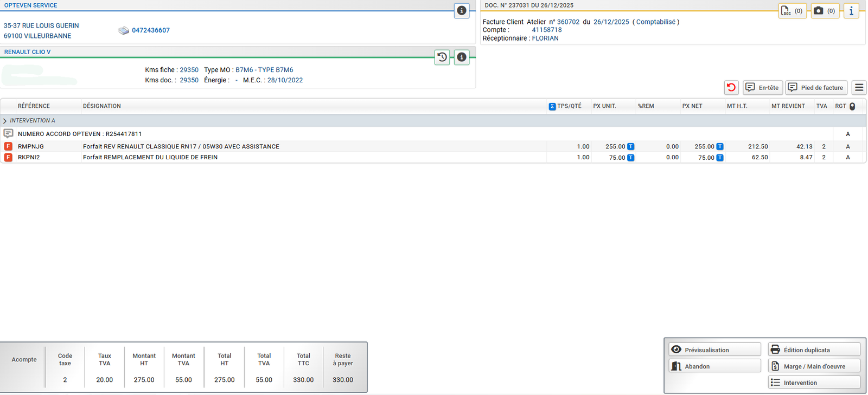868x395 pixels.
Task: Click the document info 'i' icon
Action: coord(851,11)
